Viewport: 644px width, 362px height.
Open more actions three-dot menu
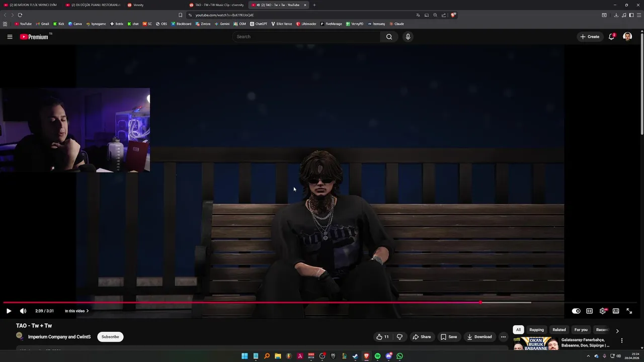503,337
